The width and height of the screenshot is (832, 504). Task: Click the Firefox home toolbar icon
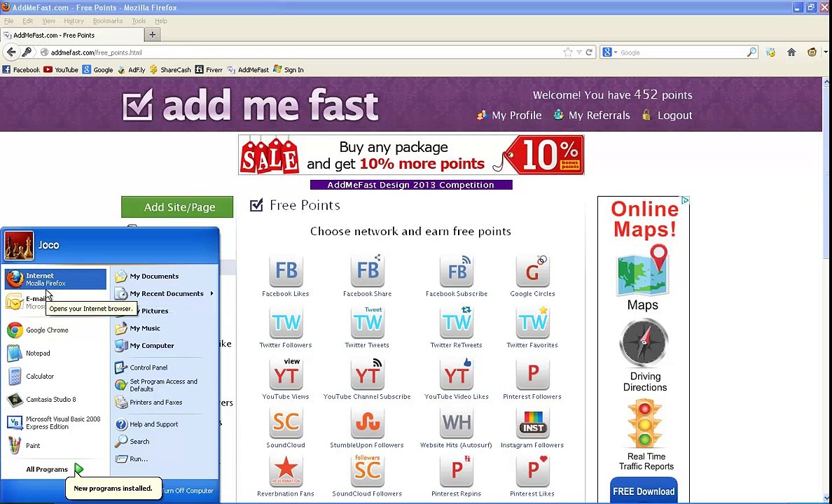(791, 52)
